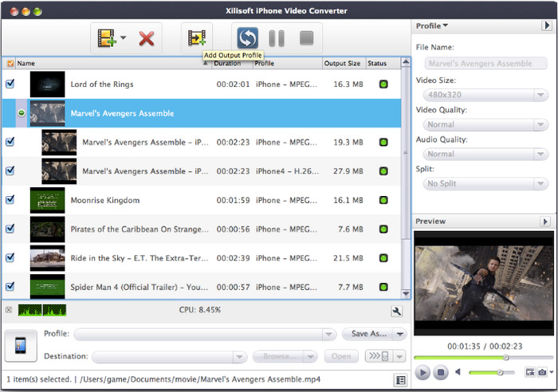Click status indicator for Spider Man 4

click(x=383, y=287)
